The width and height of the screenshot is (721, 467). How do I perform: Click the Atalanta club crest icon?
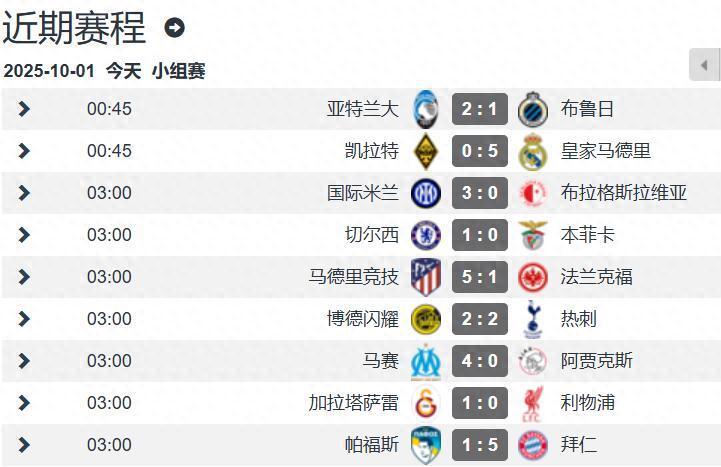(425, 109)
